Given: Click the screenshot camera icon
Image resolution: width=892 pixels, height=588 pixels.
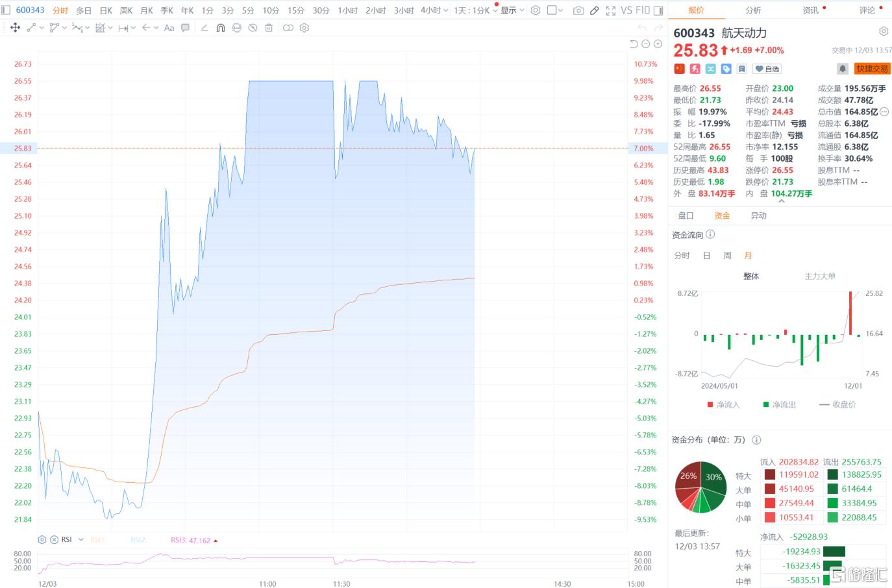Looking at the screenshot, I should click(578, 10).
